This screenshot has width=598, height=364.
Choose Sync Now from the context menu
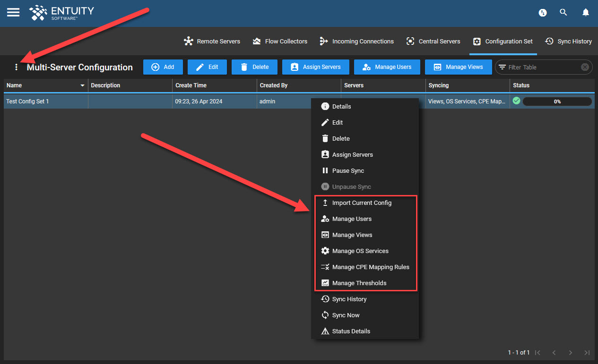[x=365, y=315]
